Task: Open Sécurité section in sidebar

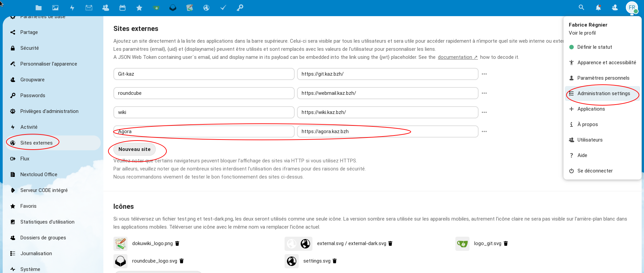Action: tap(30, 48)
